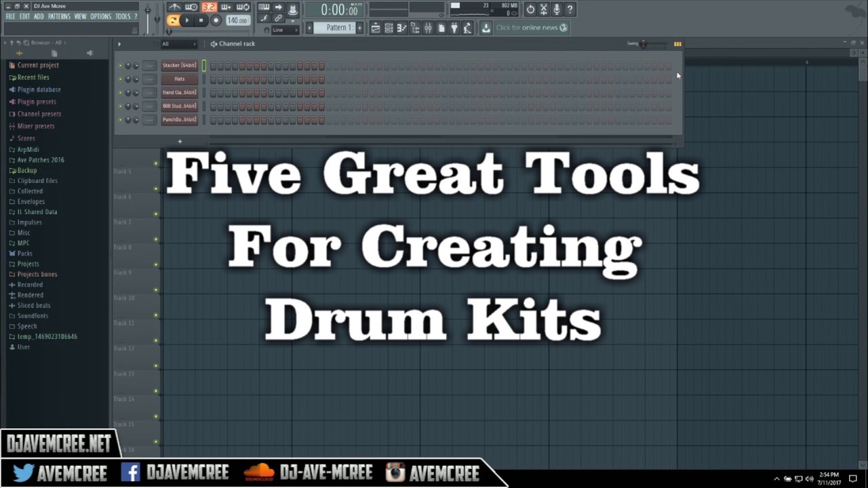
Task: Click the Channel rack speaker icon in its titlebar
Action: tap(214, 43)
